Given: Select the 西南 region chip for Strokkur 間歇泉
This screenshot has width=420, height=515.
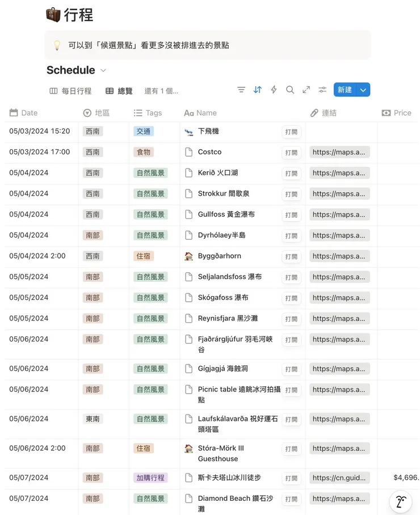Looking at the screenshot, I should (93, 194).
